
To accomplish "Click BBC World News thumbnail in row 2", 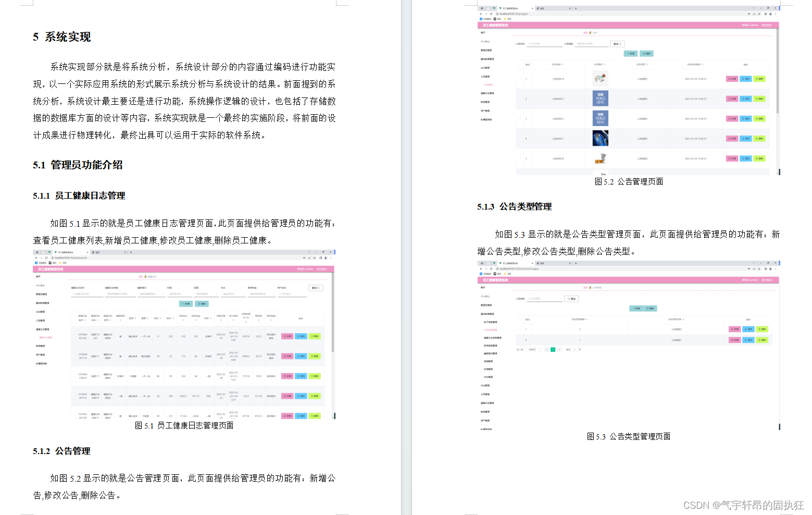I will coord(601,99).
